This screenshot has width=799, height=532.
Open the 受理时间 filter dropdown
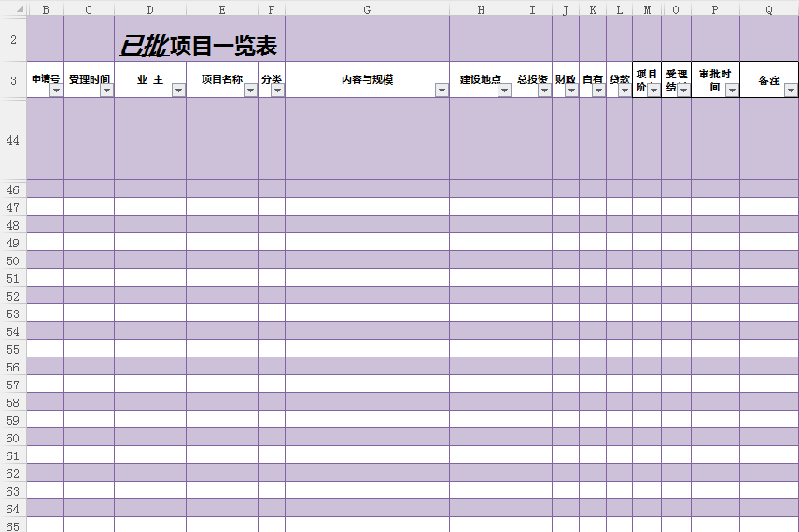[x=106, y=91]
